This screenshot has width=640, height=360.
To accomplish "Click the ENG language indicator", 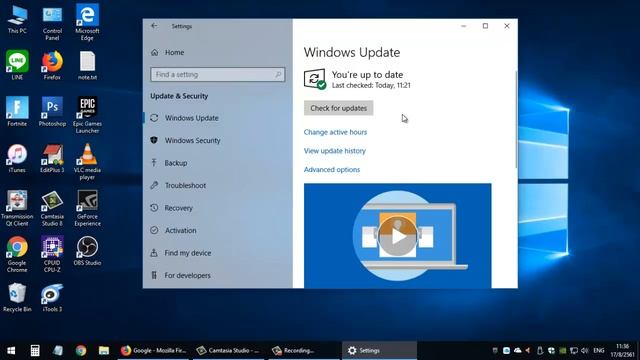I will tap(599, 351).
